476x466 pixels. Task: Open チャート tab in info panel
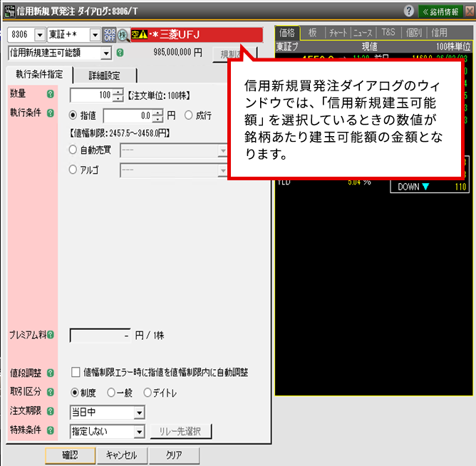tap(338, 33)
